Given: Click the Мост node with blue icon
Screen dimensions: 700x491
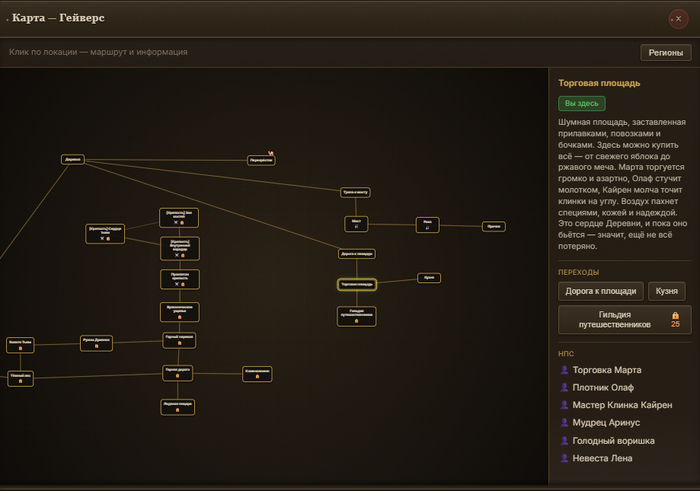Looking at the screenshot, I should click(x=356, y=224).
